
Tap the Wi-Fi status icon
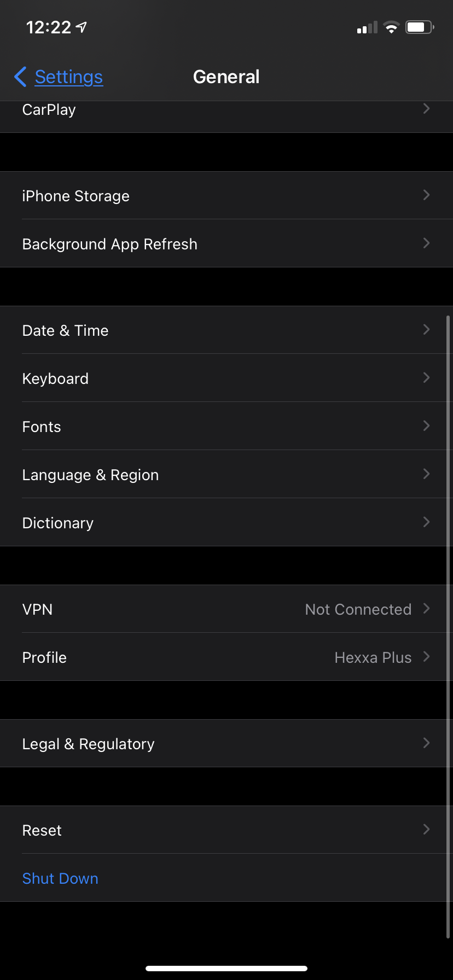coord(391,27)
